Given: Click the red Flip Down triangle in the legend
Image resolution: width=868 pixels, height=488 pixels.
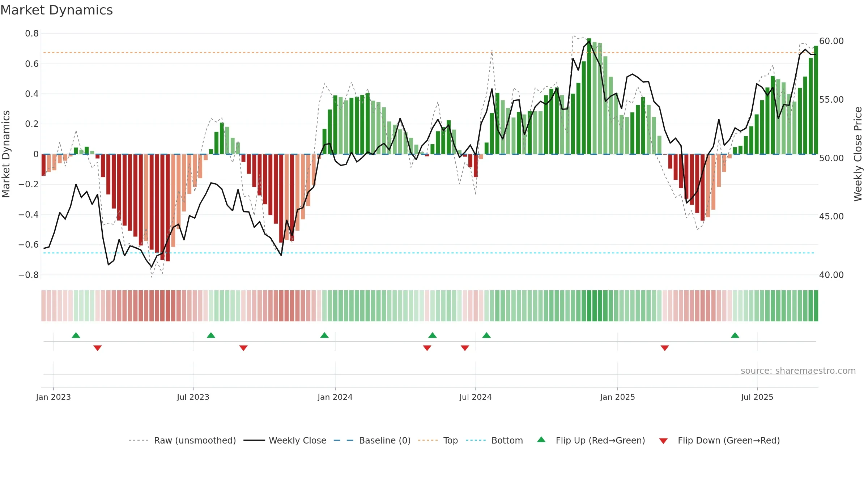Looking at the screenshot, I should point(663,441).
